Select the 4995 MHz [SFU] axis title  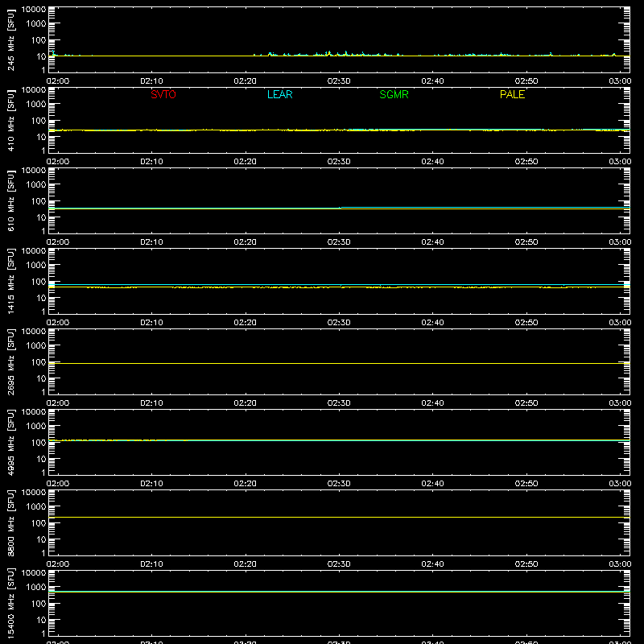coord(10,442)
